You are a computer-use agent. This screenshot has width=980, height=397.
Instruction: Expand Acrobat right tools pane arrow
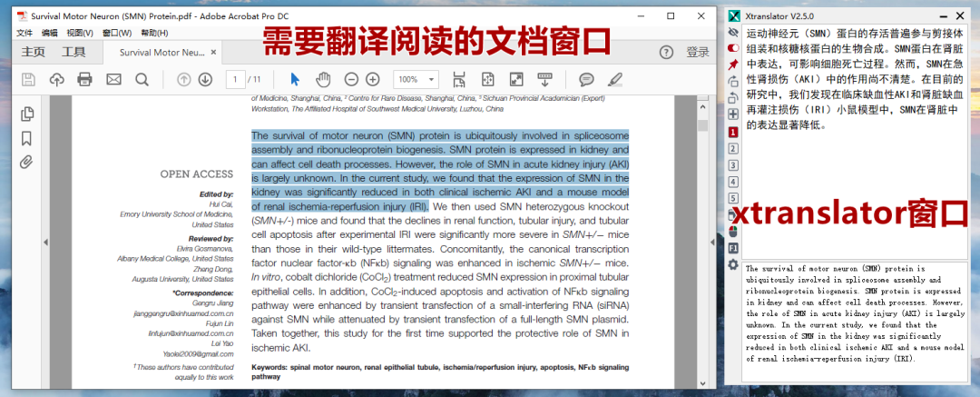(x=712, y=242)
